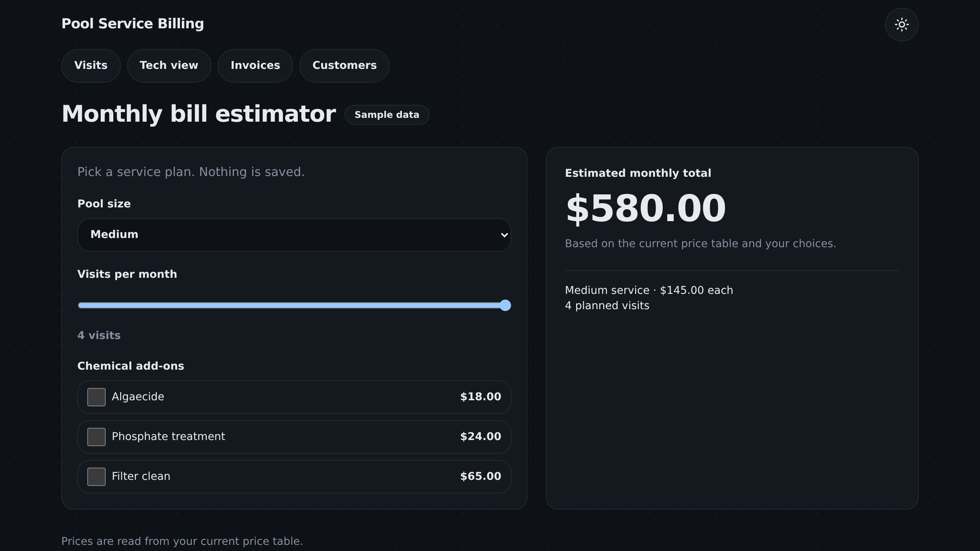Click 'Pick a service plan' helper text

(x=191, y=172)
